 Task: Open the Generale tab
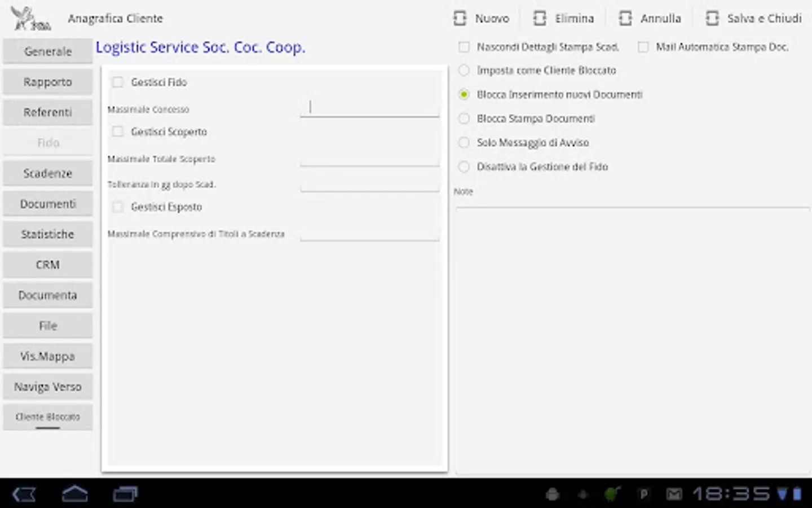(48, 51)
